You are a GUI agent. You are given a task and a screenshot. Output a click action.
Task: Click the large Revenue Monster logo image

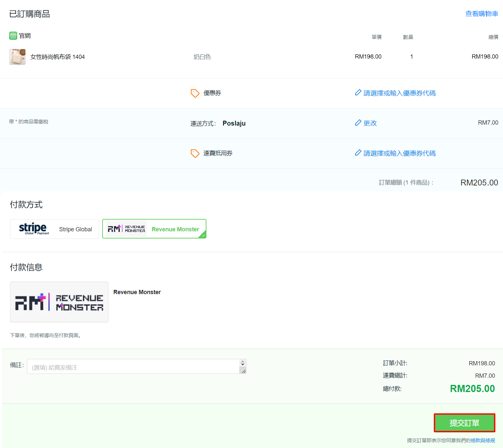[59, 302]
